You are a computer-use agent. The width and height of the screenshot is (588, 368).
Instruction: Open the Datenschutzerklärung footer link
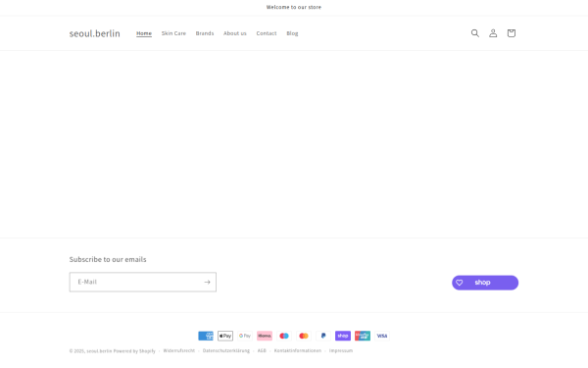pyautogui.click(x=226, y=350)
